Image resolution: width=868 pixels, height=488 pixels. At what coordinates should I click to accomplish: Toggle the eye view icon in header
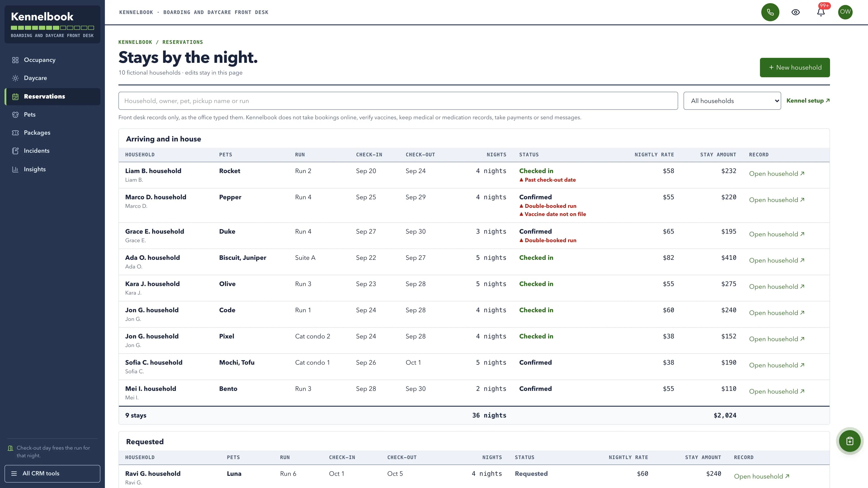pos(795,12)
